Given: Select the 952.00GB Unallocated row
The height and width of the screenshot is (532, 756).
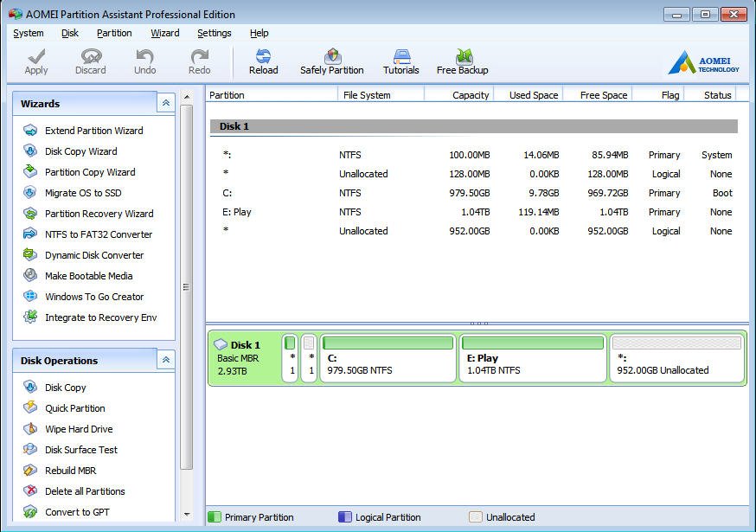Looking at the screenshot, I should coord(473,231).
